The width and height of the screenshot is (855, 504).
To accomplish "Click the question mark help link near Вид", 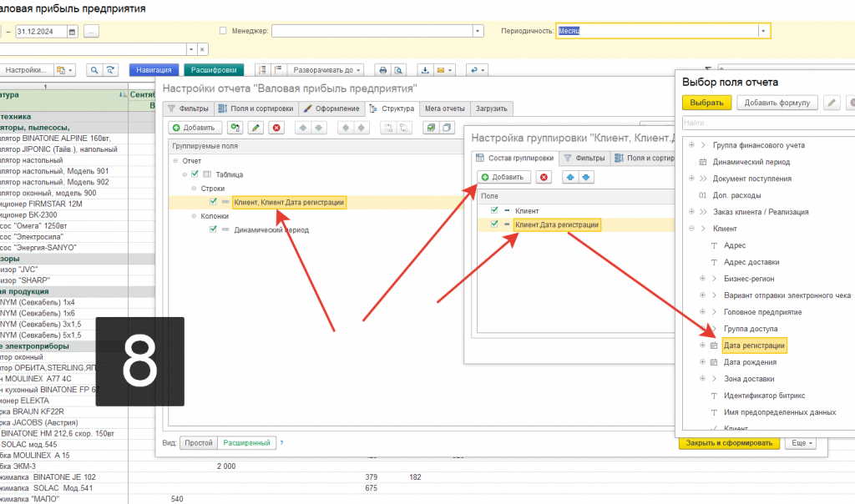I will pyautogui.click(x=281, y=443).
